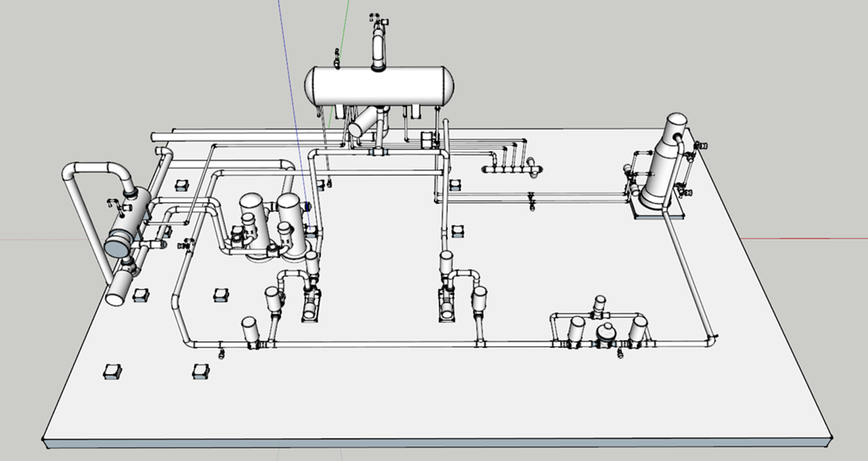Viewport: 868px width, 461px height.
Task: Select the angled nozzle beneath the horizontal vessel
Action: click(366, 123)
